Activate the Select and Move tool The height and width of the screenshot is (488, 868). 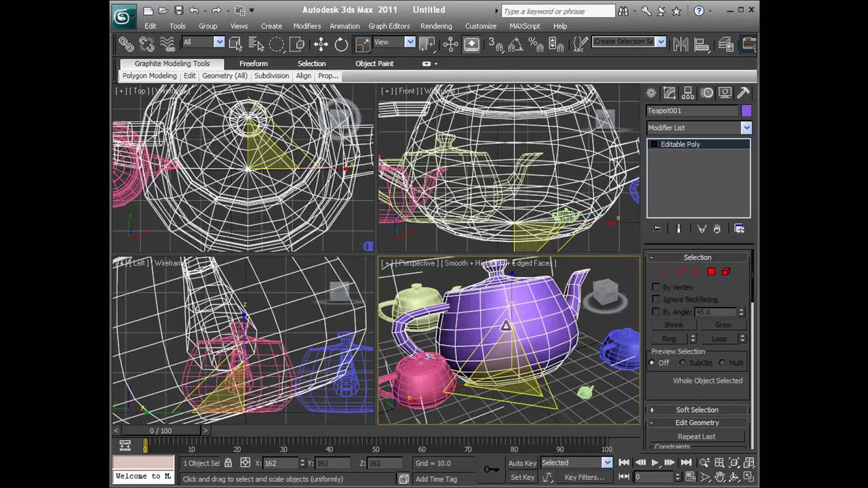[321, 44]
